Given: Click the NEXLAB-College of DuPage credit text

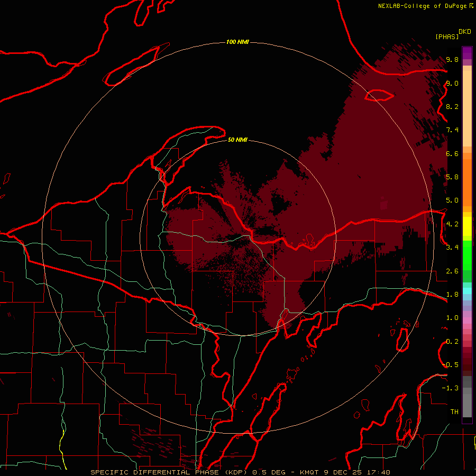Looking at the screenshot, I should 423,6.
